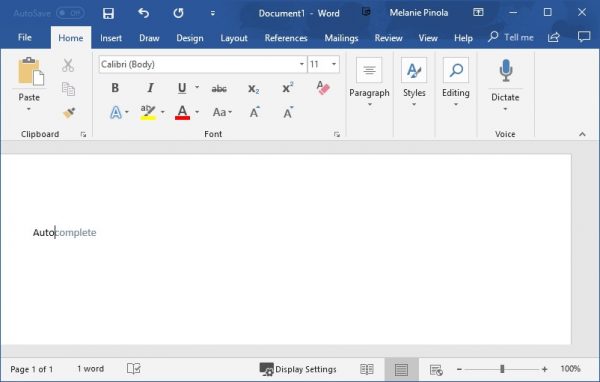600x382 pixels.
Task: Toggle Italic formatting
Action: (x=150, y=88)
